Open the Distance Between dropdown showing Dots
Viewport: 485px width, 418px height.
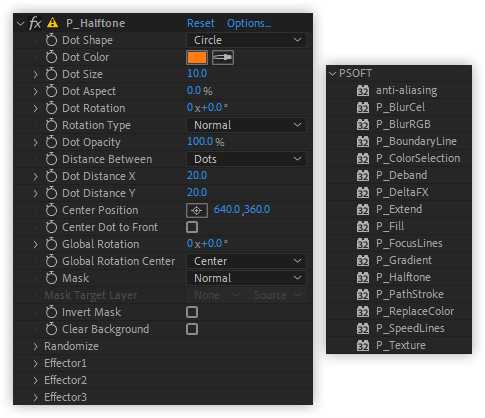coord(246,159)
